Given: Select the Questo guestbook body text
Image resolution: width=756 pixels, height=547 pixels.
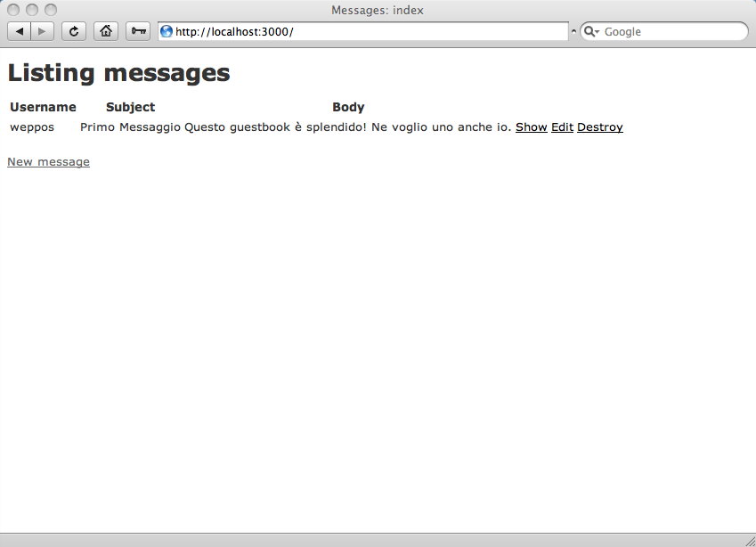Looking at the screenshot, I should point(347,127).
